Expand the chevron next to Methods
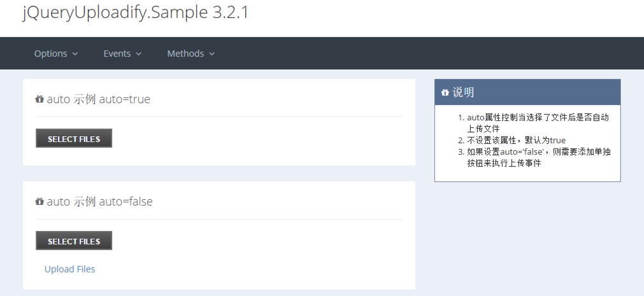Image resolution: width=644 pixels, height=296 pixels. 211,53
